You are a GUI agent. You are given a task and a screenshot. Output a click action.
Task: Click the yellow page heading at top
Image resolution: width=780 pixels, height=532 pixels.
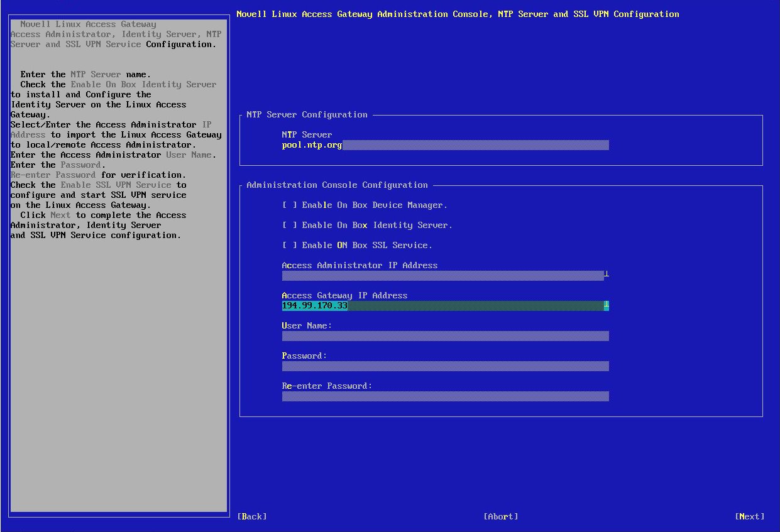click(458, 14)
